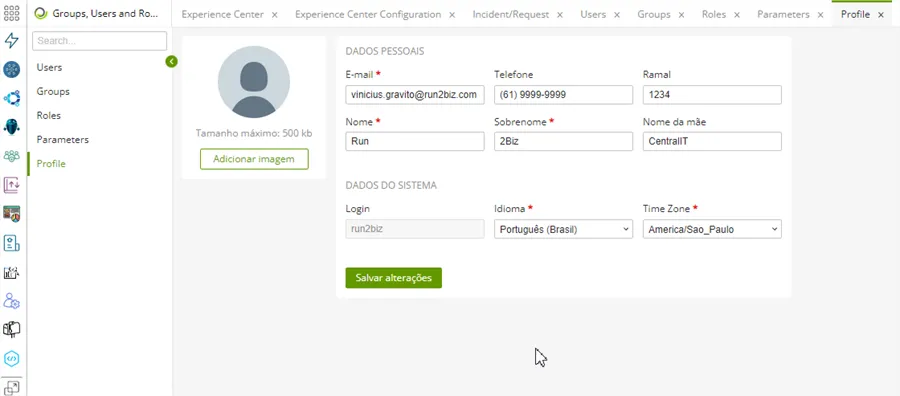Click the black mailbox sidebar icon
900x396 pixels.
click(x=11, y=329)
